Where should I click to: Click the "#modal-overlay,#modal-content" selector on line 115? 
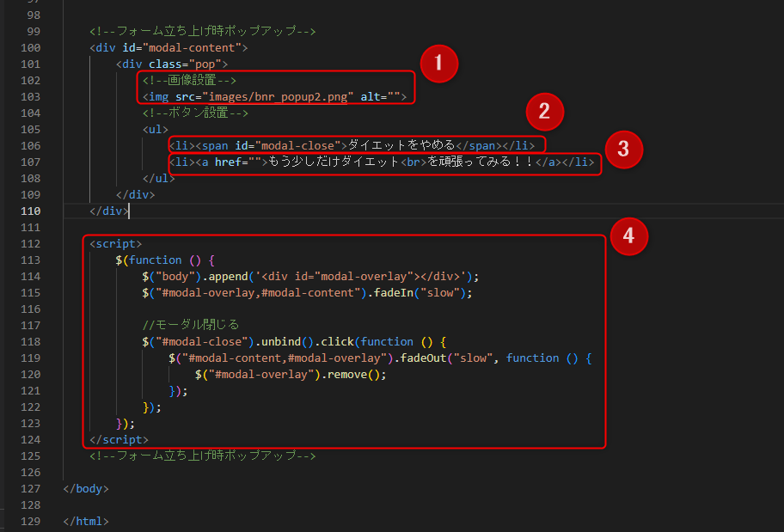point(258,292)
